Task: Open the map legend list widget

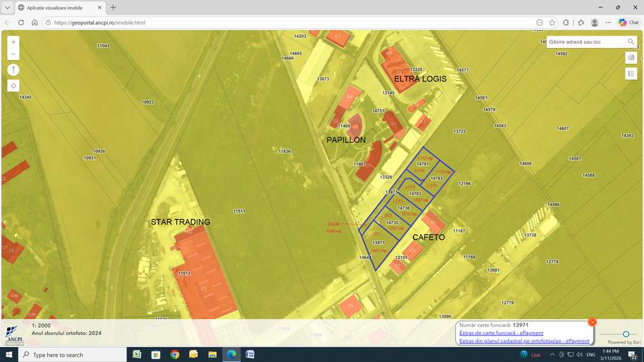Action: 630,73
